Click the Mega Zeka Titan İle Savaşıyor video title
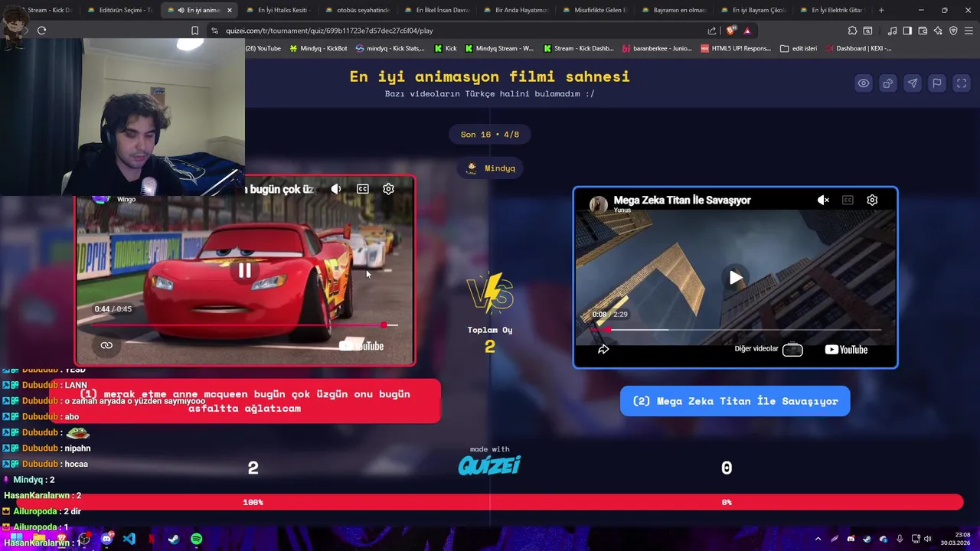 point(682,200)
